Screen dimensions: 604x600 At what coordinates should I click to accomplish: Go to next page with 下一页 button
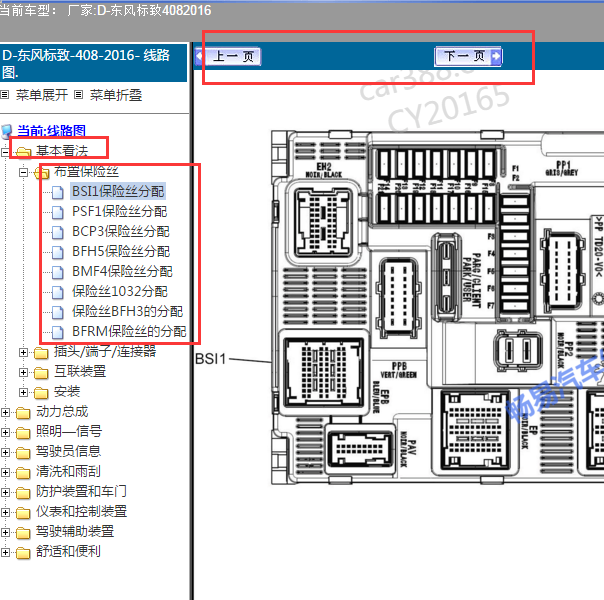(468, 57)
